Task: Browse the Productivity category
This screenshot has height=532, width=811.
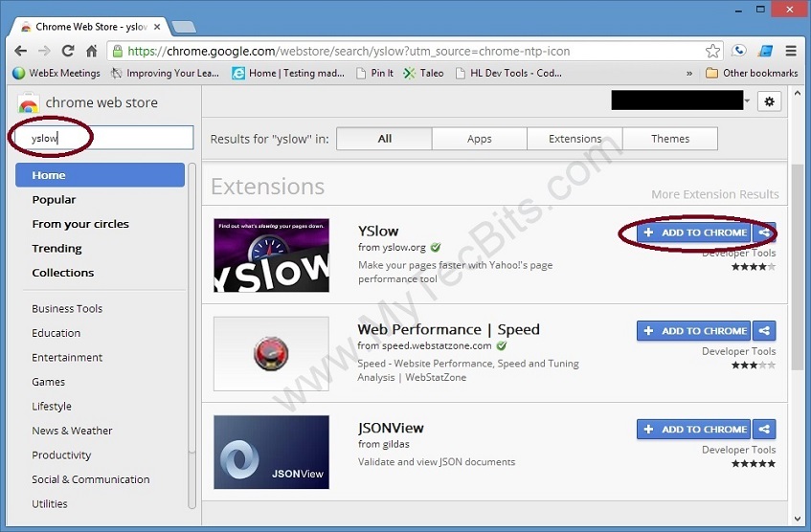Action: pyautogui.click(x=61, y=454)
